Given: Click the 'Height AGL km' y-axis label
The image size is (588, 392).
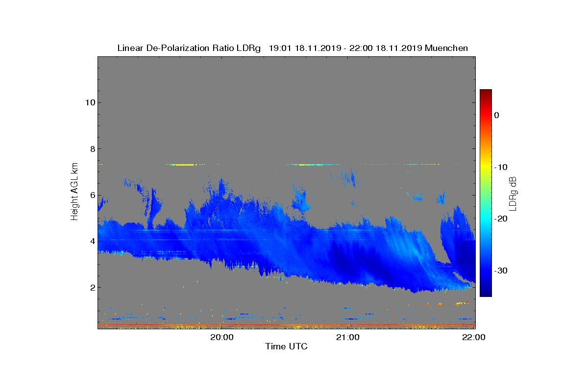Looking at the screenshot, I should pyautogui.click(x=74, y=192).
